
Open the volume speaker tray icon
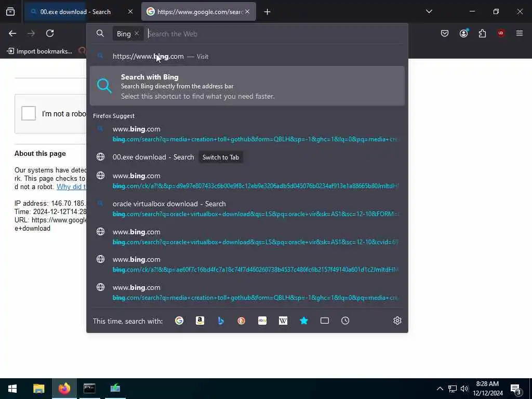click(464, 389)
